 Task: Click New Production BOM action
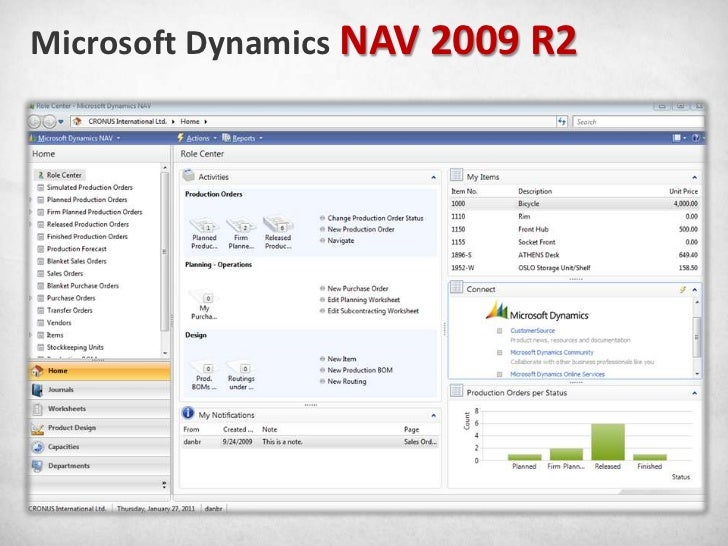click(x=360, y=370)
